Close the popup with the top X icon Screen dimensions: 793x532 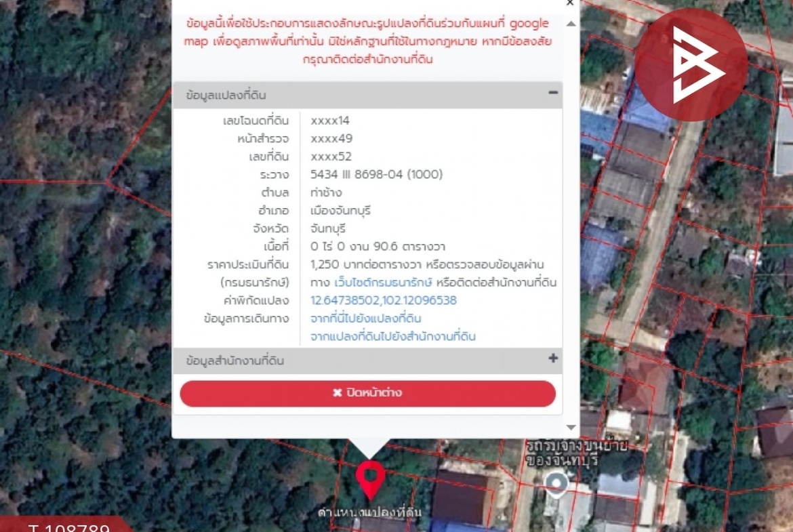pos(570,3)
